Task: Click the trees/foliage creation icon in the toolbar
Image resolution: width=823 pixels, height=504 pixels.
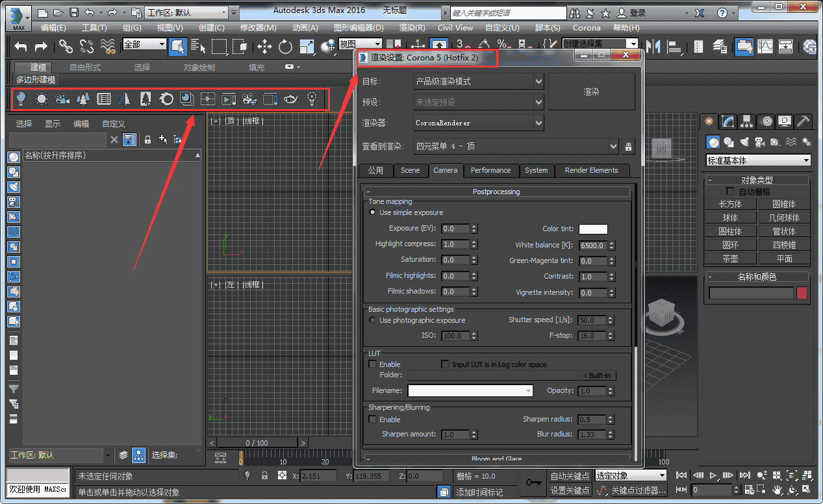Action: tap(83, 99)
